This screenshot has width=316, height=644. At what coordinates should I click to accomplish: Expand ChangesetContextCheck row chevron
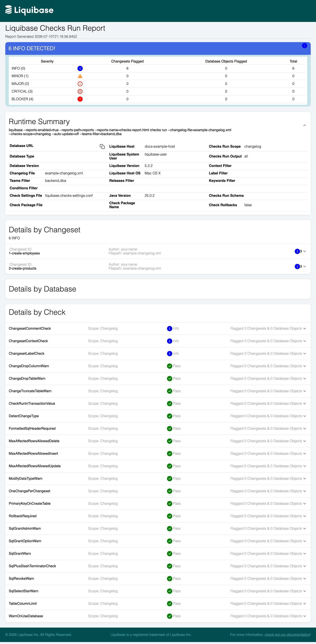pyautogui.click(x=305, y=341)
